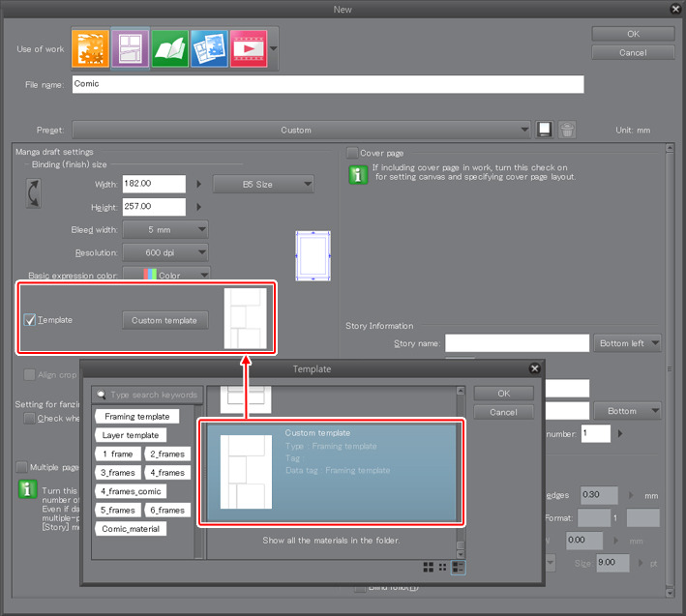Click the Height value field

pos(154,206)
